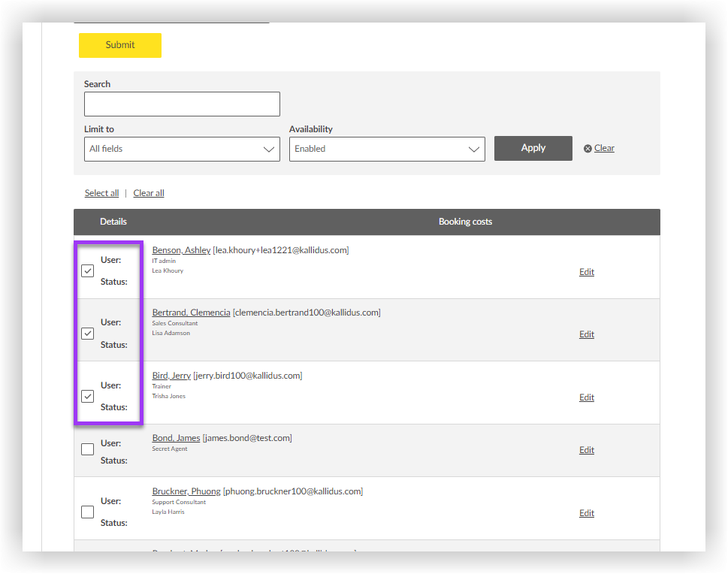Open Benson, Ashley's user profile link
The image size is (728, 574).
coord(180,250)
